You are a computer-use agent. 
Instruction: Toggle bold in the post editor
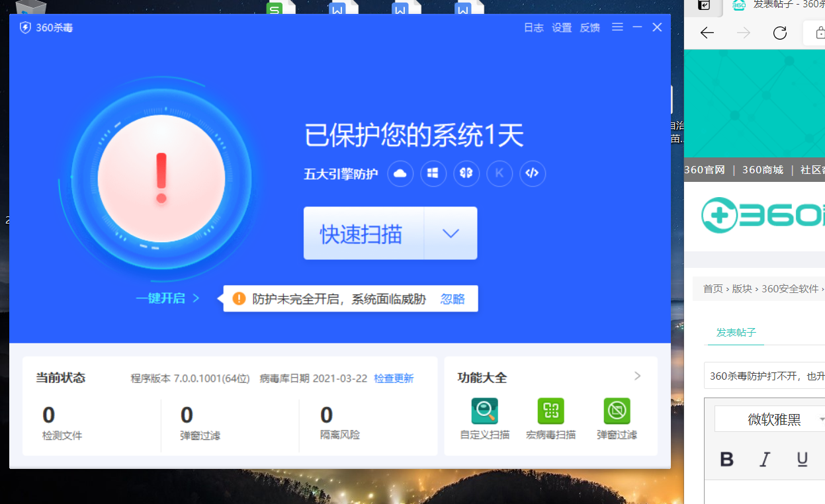727,460
